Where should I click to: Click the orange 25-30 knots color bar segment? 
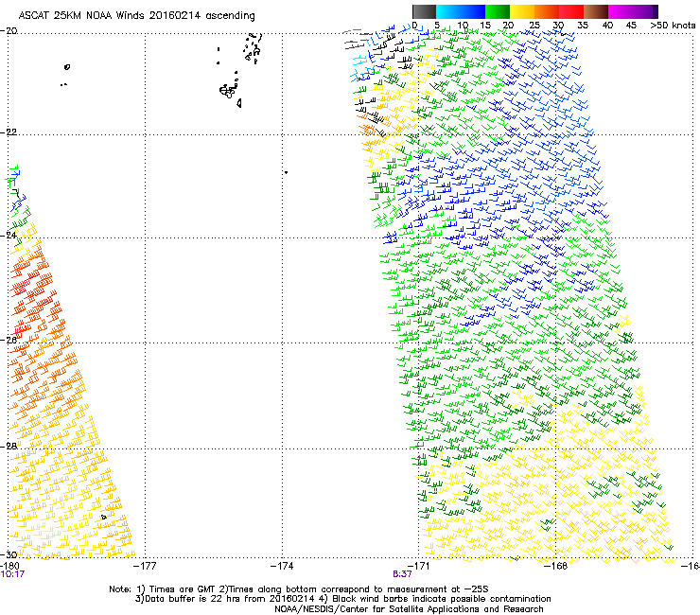547,11
